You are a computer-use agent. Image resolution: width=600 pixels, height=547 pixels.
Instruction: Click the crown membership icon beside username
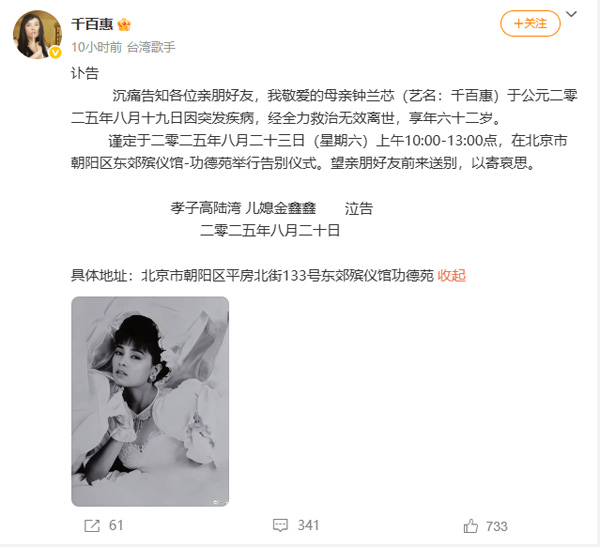point(124,24)
